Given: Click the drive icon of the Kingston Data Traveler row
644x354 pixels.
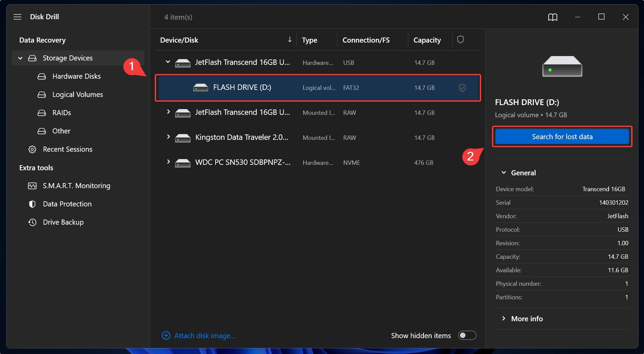Looking at the screenshot, I should tap(183, 138).
